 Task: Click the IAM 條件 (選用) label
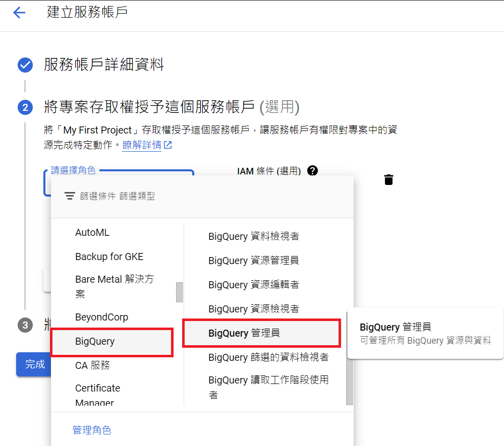[x=269, y=171]
